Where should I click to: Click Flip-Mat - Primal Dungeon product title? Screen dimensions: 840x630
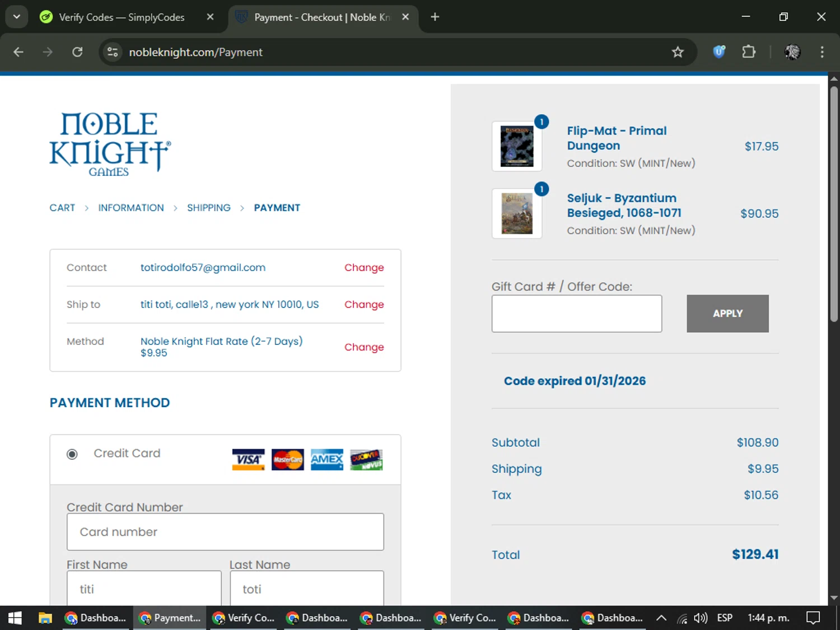click(x=617, y=138)
